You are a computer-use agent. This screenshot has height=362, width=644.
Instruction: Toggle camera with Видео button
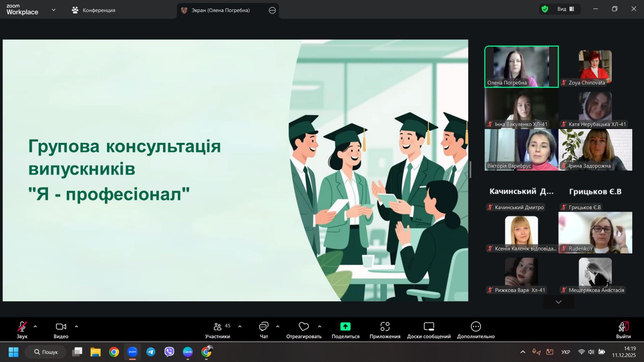(x=61, y=330)
